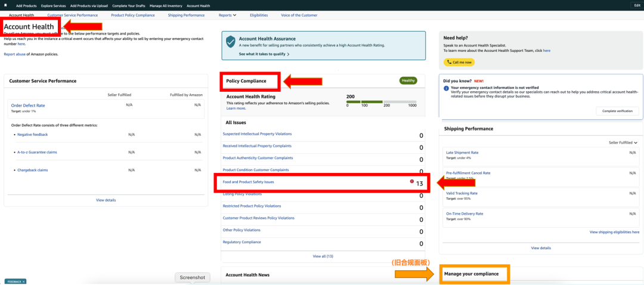The height and width of the screenshot is (285, 644).
Task: Click the Manage your compliance heading
Action: pyautogui.click(x=471, y=274)
